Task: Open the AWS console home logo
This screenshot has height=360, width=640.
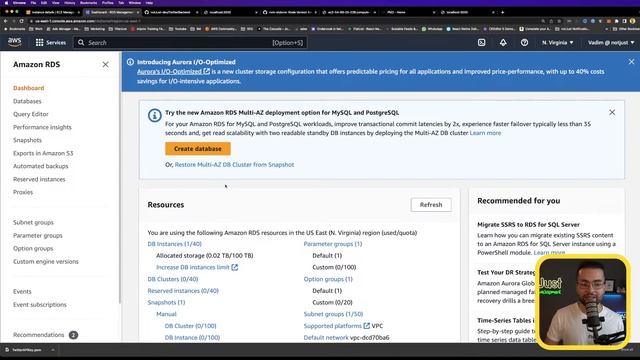Action: click(x=14, y=42)
